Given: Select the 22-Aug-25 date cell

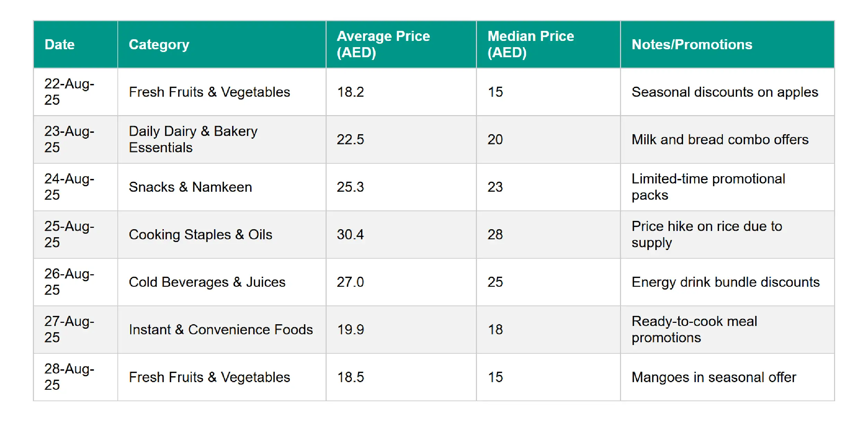Looking at the screenshot, I should [69, 92].
